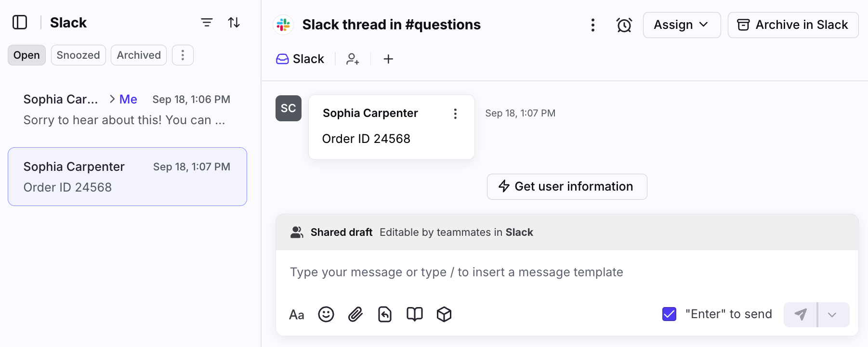
Task: Toggle the "Enter" to send checkbox
Action: click(669, 314)
